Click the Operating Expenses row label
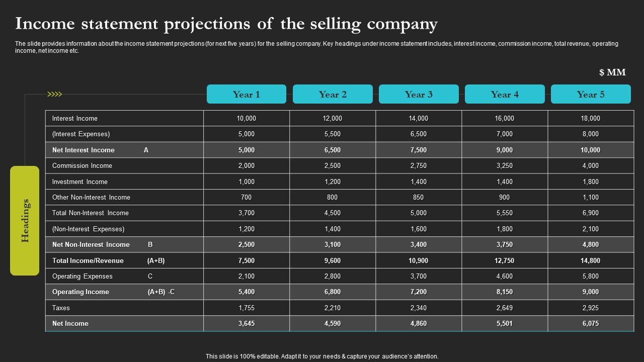The width and height of the screenshot is (644, 362). point(83,277)
